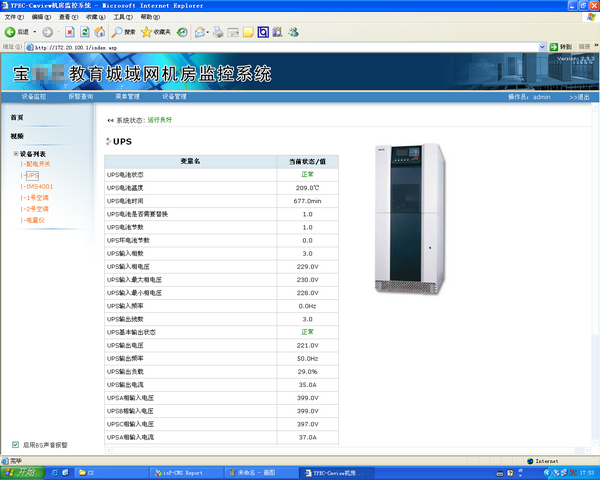This screenshot has height=480, width=600.
Task: Open the Messenger people toolbar icon
Action: point(293,32)
